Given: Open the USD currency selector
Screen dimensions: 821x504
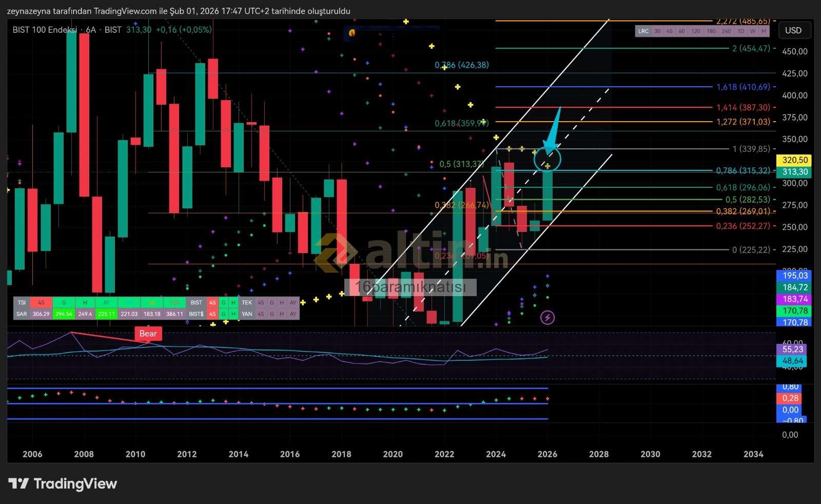Looking at the screenshot, I should (793, 30).
